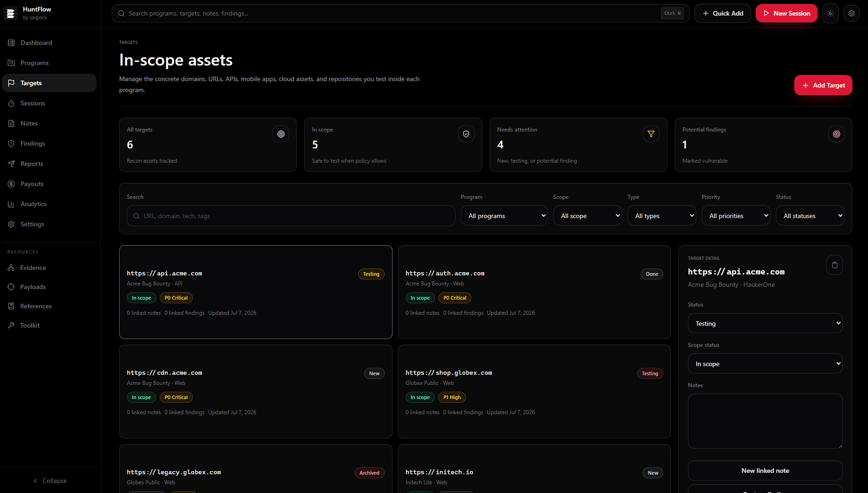868x493 pixels.
Task: Click the Dashboard grid icon
Action: (11, 43)
